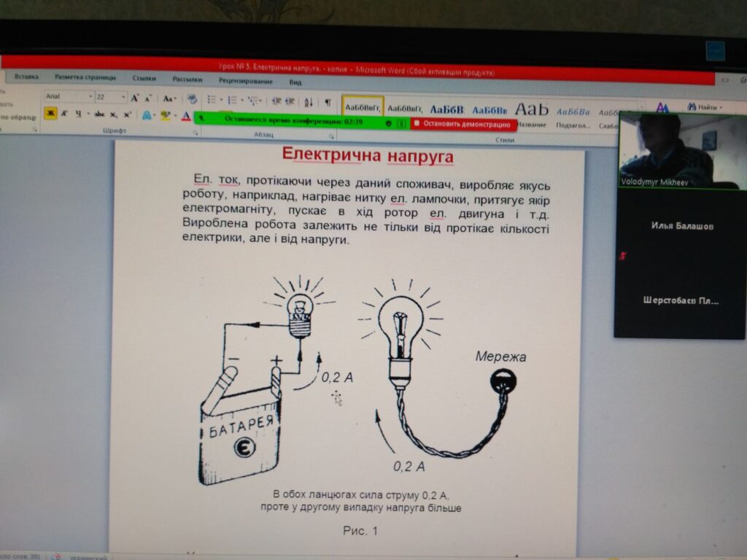Open the Разметка страницы ribbon tab

point(85,77)
